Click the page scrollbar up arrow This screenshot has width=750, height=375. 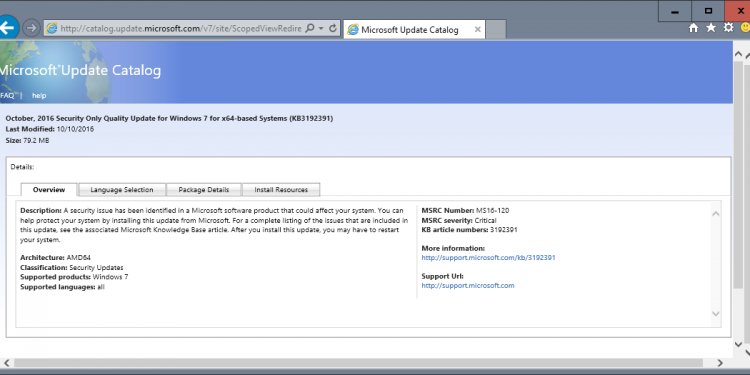[739, 54]
